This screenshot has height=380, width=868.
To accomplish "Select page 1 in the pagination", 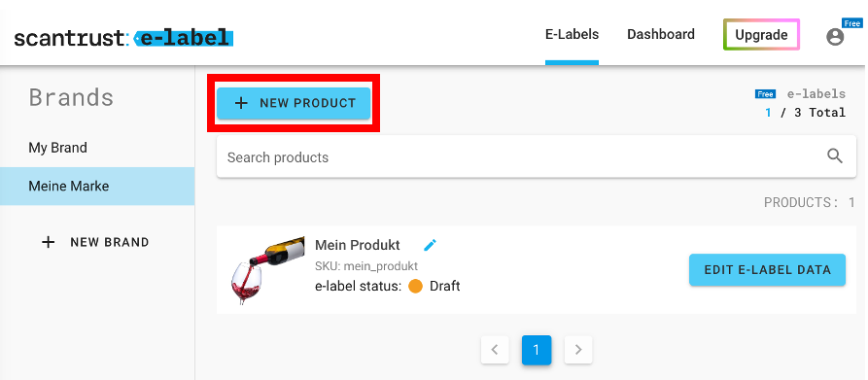I will pyautogui.click(x=537, y=350).
